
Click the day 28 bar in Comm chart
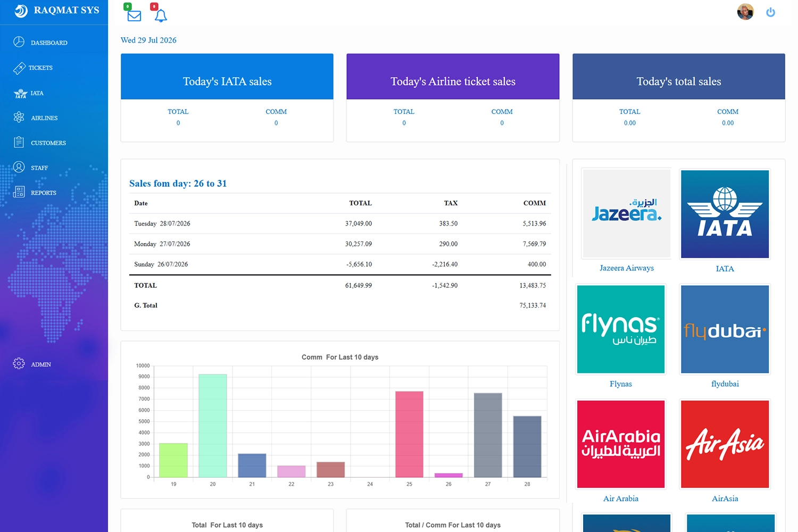[527, 447]
